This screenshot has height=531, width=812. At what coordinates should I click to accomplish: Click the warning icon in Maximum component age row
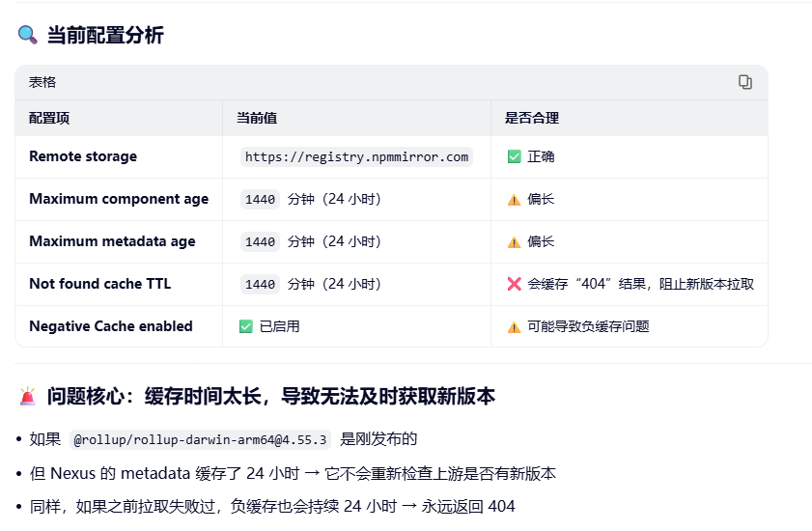(514, 199)
